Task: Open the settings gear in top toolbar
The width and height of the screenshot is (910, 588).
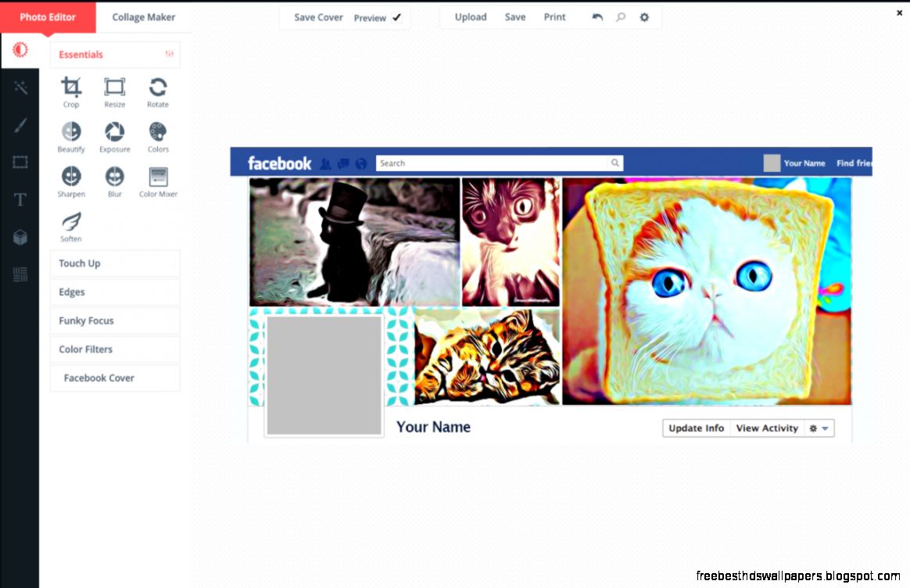Action: point(644,17)
